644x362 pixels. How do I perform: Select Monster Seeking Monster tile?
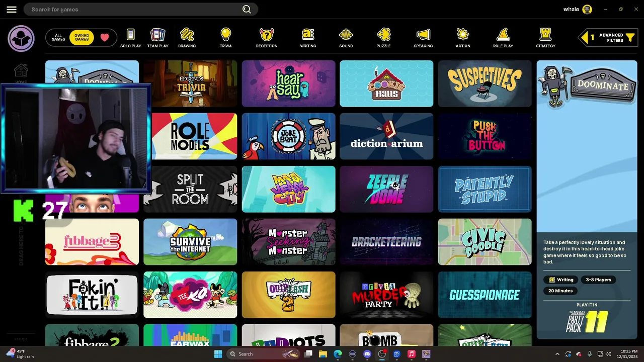pos(288,242)
